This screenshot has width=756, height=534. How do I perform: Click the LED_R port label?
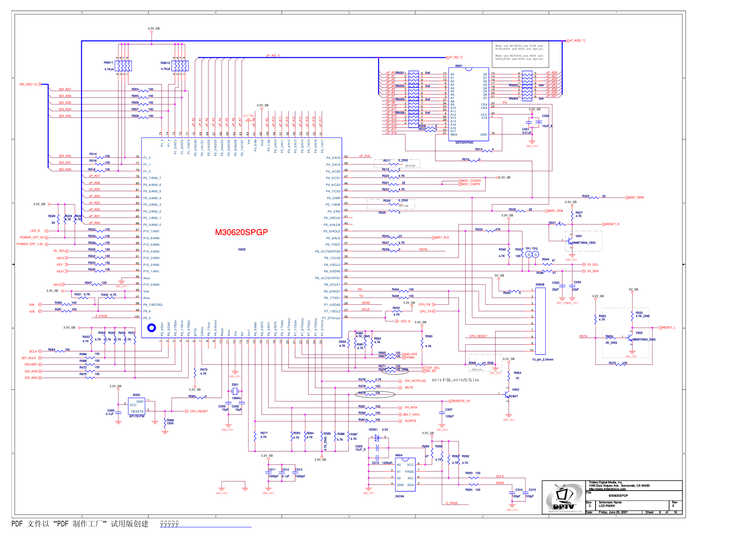pyautogui.click(x=35, y=231)
